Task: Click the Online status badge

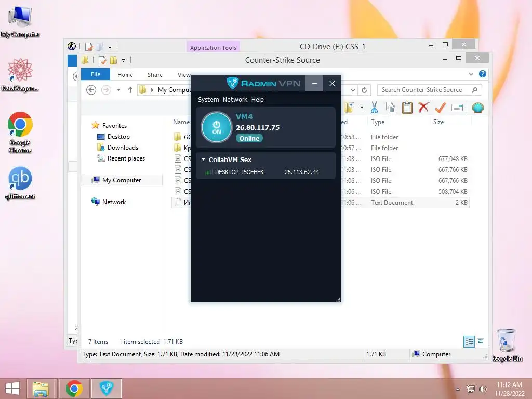Action: (x=249, y=138)
